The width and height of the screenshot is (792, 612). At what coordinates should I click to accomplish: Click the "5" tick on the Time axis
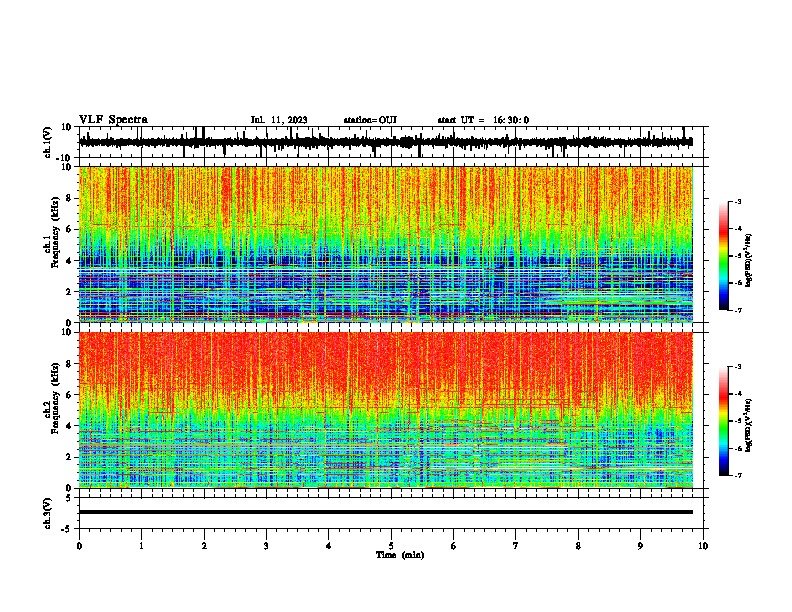[391, 546]
